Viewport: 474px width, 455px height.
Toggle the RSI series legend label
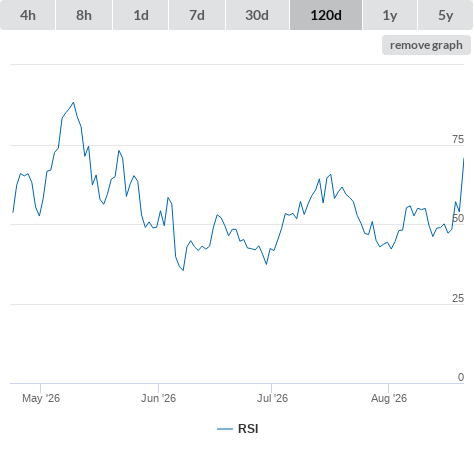(x=248, y=429)
